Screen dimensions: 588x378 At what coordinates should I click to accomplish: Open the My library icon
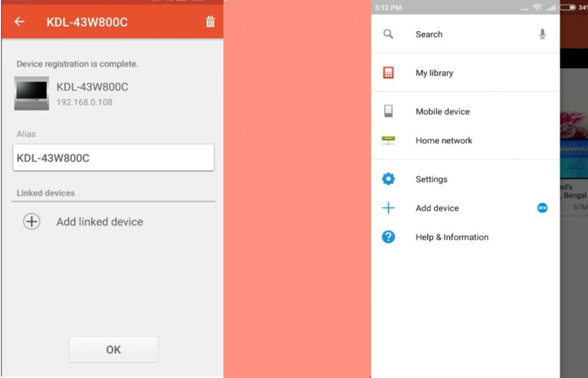point(388,73)
